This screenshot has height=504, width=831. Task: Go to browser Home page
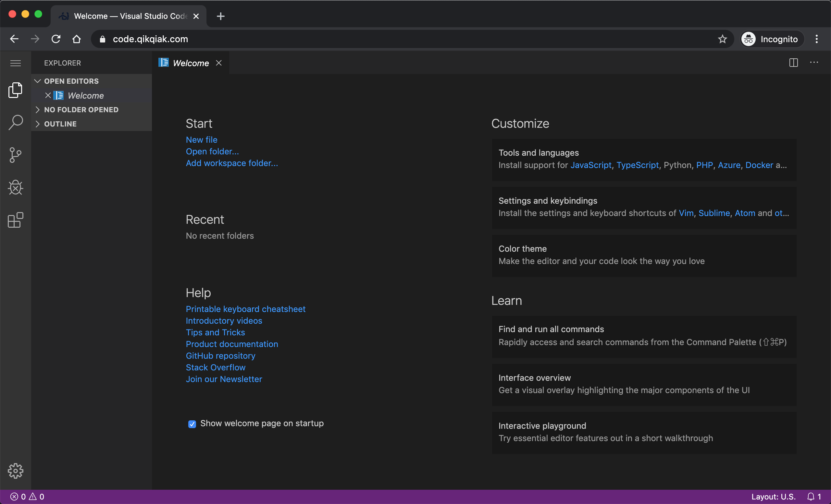(x=77, y=39)
